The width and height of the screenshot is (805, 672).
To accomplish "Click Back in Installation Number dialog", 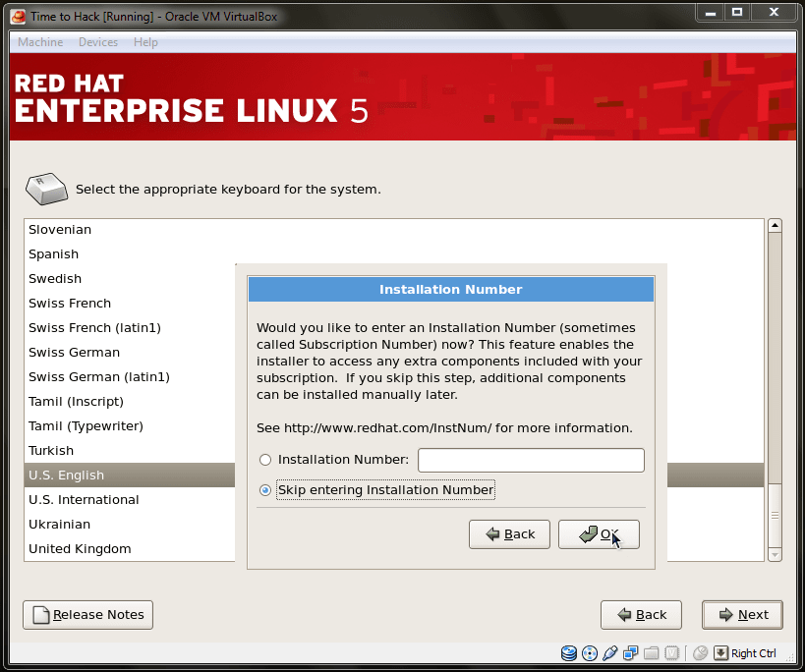I will (509, 534).
